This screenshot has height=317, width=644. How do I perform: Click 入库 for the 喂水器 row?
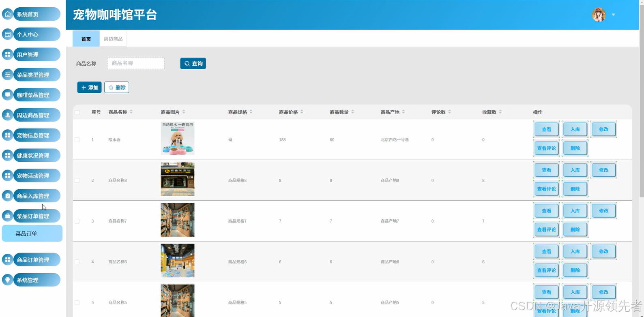(575, 129)
